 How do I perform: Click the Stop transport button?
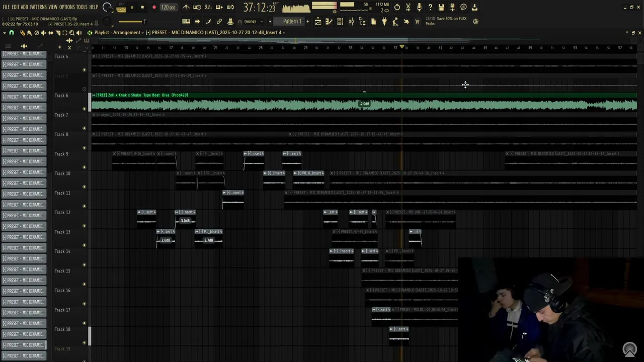(142, 8)
